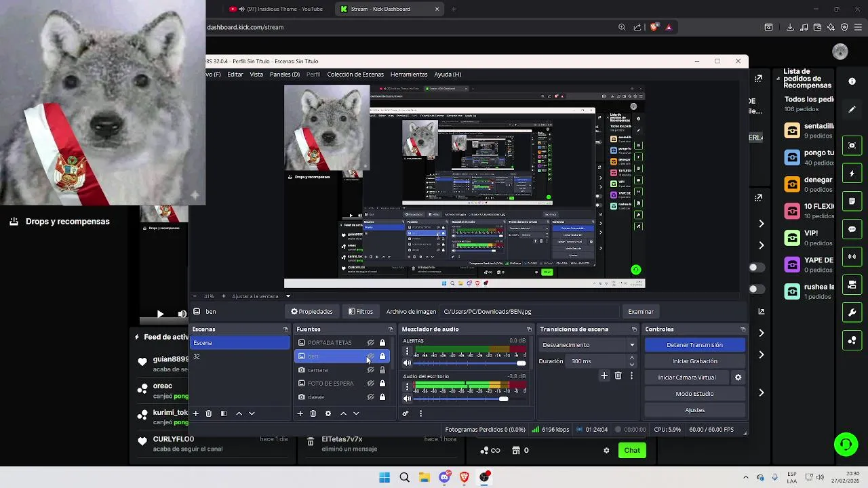This screenshot has width=868, height=488.
Task: Toggle visibility of FOTO DE ESPERA source
Action: click(370, 384)
